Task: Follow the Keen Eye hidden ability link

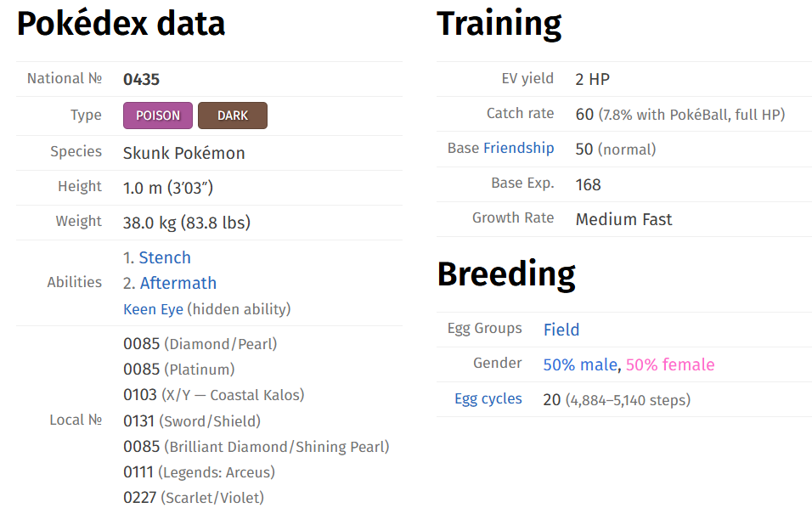Action: tap(153, 309)
